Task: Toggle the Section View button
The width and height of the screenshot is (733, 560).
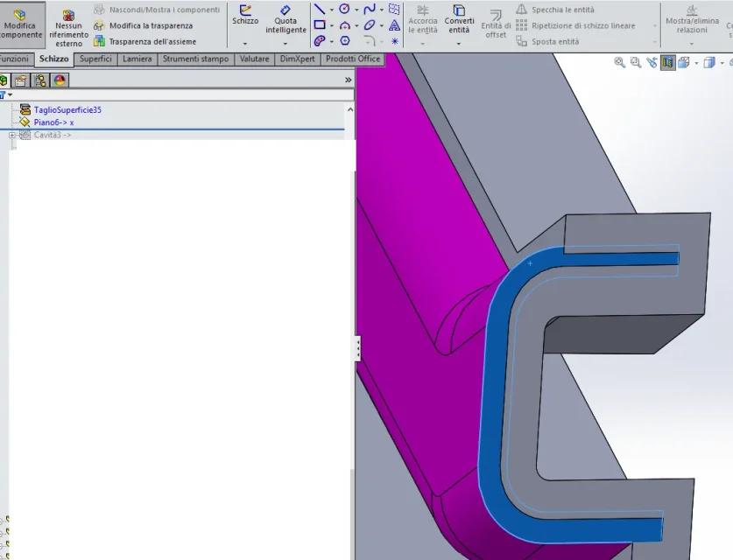Action: 667,63
